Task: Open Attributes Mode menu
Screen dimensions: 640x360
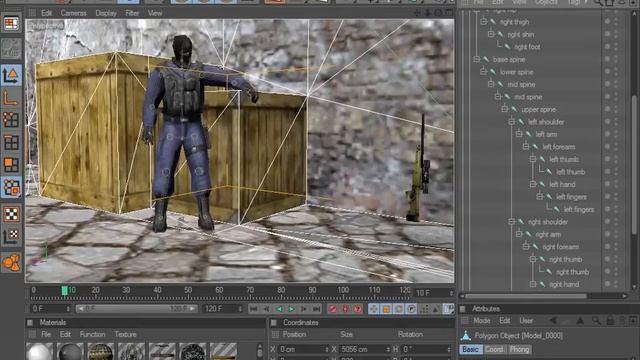Action: pyautogui.click(x=482, y=321)
